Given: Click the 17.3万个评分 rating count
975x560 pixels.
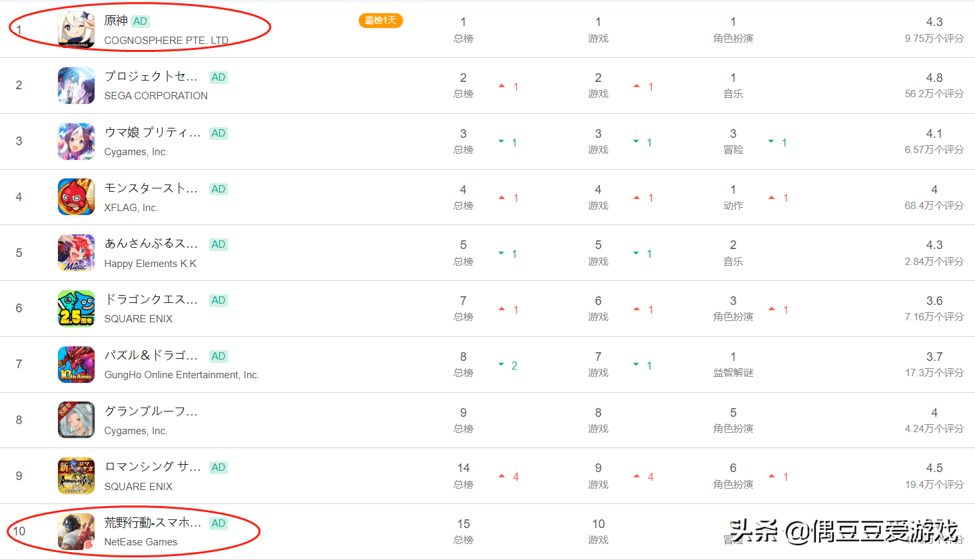Looking at the screenshot, I should (x=934, y=373).
